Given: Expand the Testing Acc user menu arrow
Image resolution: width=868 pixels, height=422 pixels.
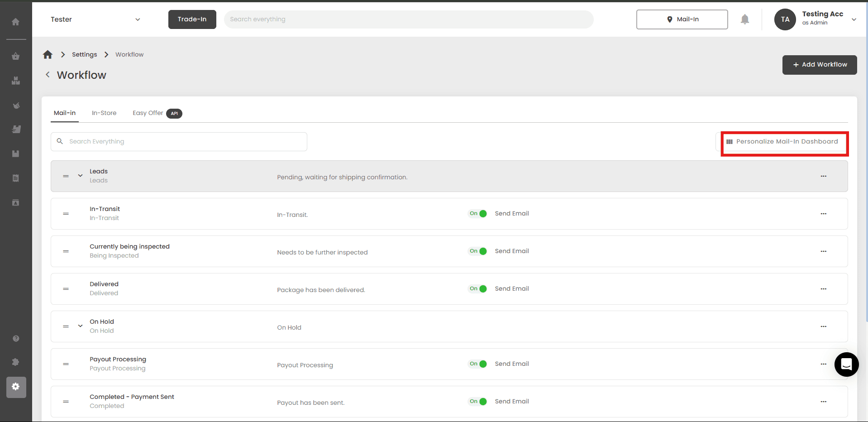Looking at the screenshot, I should [x=854, y=19].
